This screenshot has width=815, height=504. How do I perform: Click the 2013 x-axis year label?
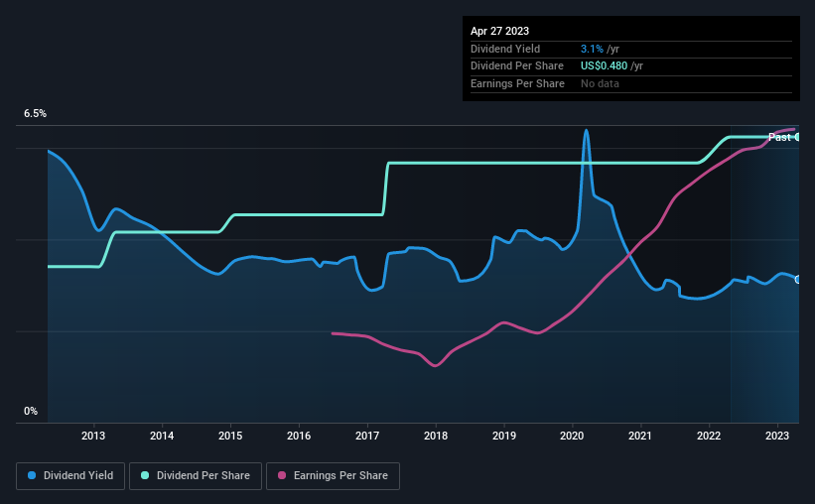click(93, 436)
